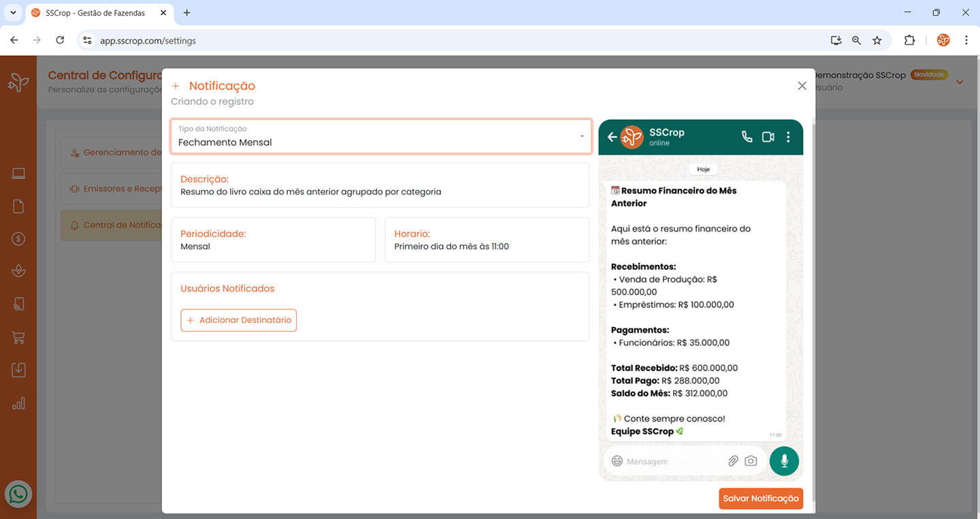Viewport: 980px width, 519px height.
Task: Click the Descrição text box
Action: point(380,185)
